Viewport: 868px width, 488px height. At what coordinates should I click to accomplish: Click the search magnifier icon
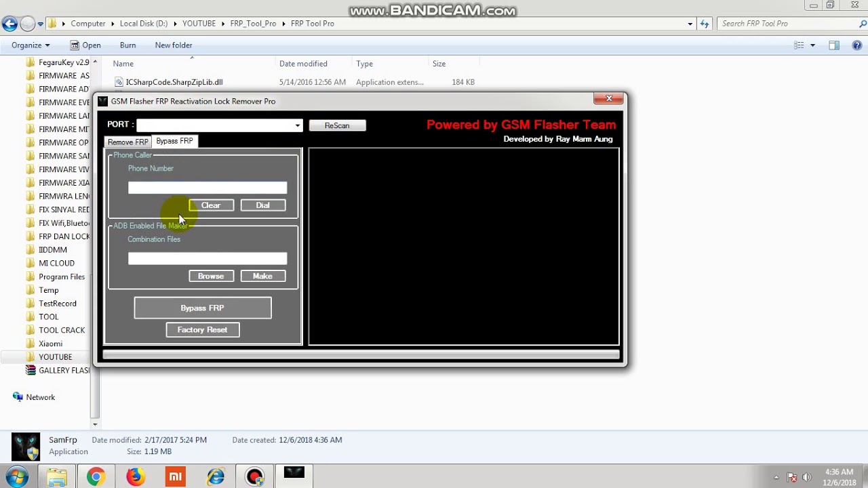tap(862, 24)
